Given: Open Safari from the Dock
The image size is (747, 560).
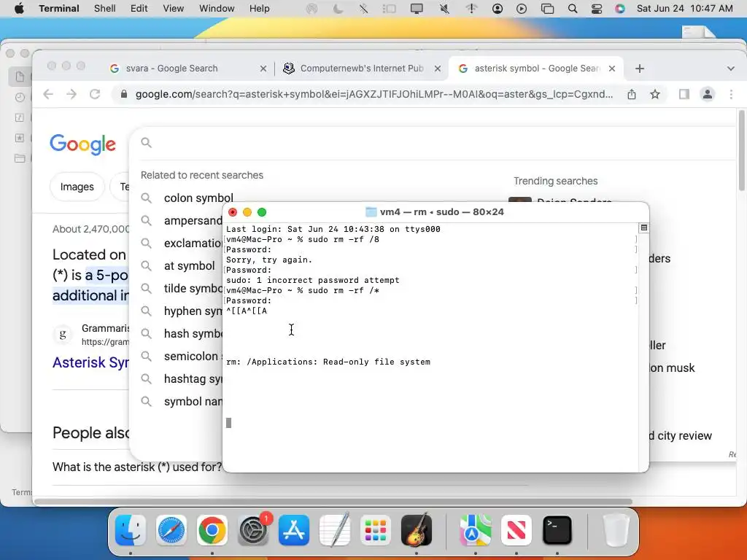Looking at the screenshot, I should (171, 529).
